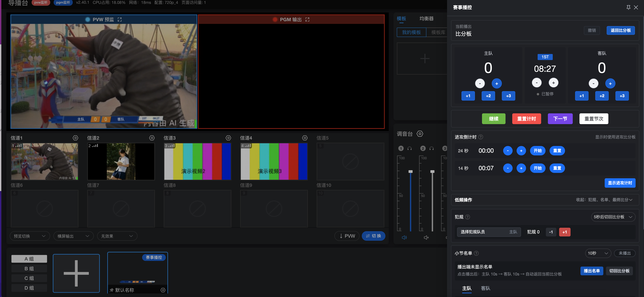Toggle the 未播出 status button
Image resolution: width=644 pixels, height=297 pixels.
tap(625, 253)
